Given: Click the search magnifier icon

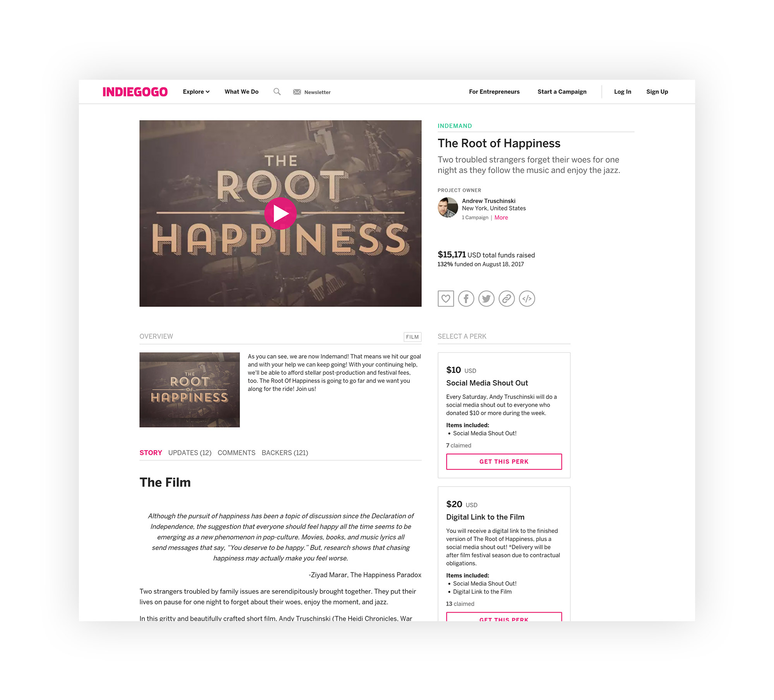Looking at the screenshot, I should 277,92.
